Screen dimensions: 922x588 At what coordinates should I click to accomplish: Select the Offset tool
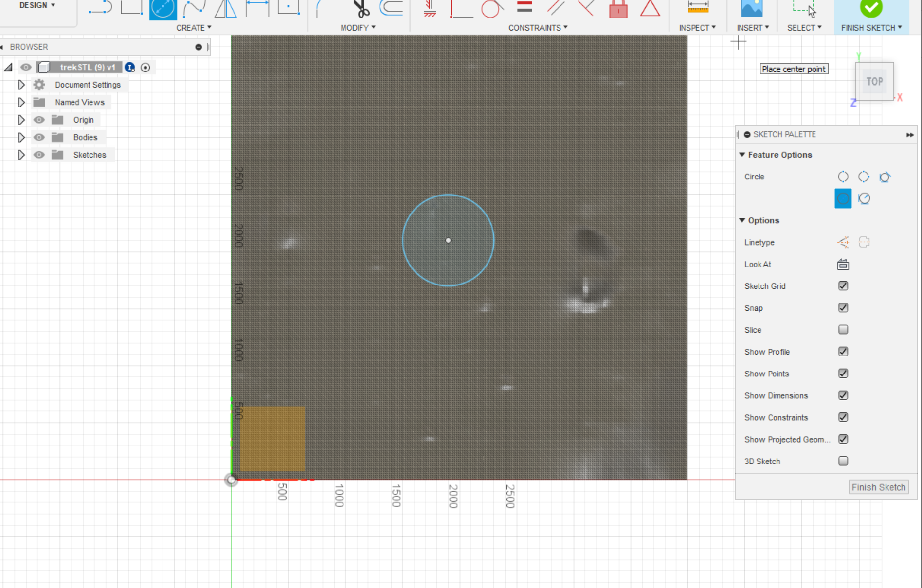coord(391,8)
